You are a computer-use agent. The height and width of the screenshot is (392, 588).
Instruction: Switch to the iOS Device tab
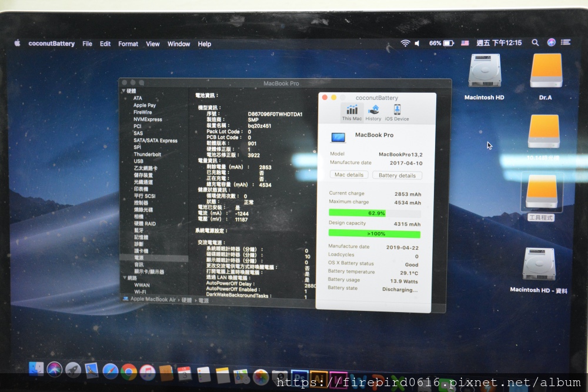click(x=397, y=113)
